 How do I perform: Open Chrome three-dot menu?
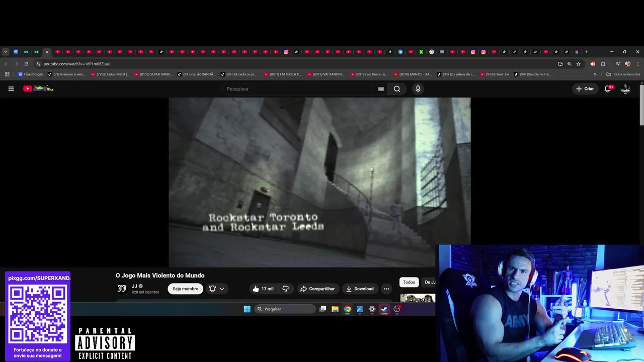point(638,64)
